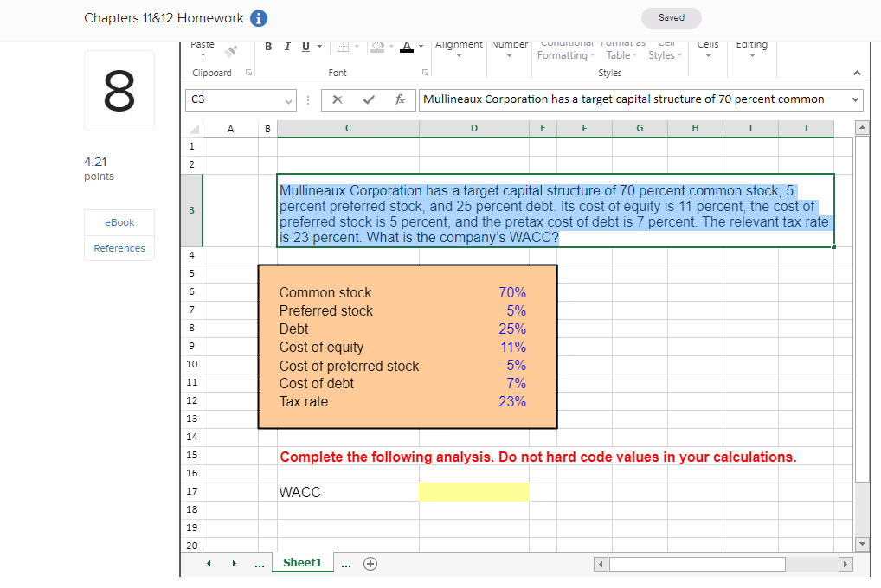Screen dimensions: 881x588
Task: Click the font color A icon
Action: coord(407,47)
